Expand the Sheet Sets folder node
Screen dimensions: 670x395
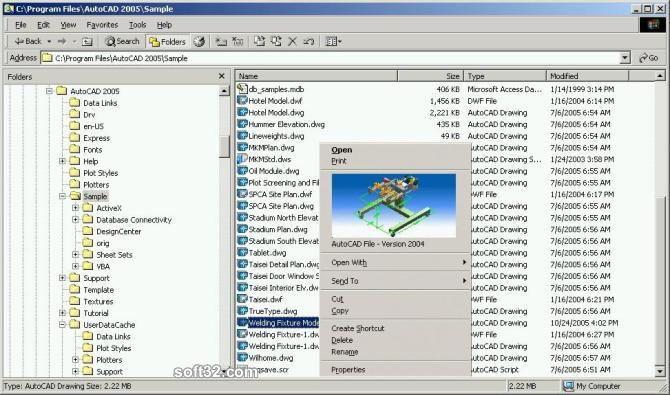(x=76, y=255)
